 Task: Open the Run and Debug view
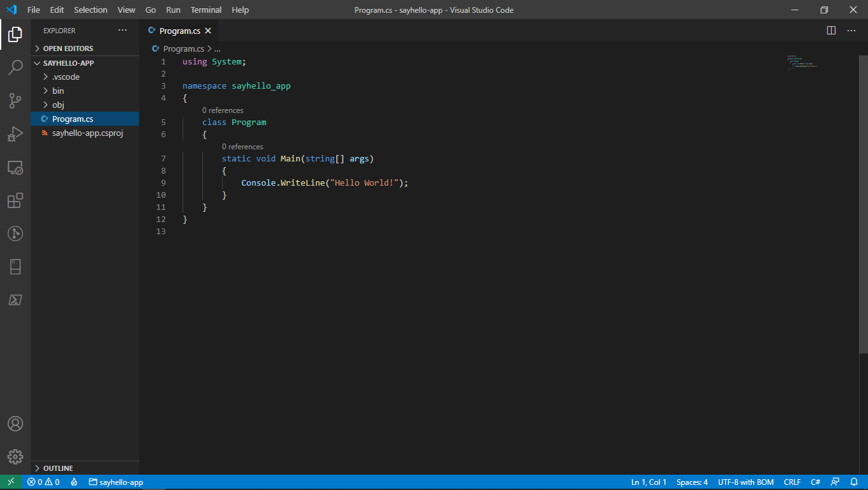click(15, 134)
